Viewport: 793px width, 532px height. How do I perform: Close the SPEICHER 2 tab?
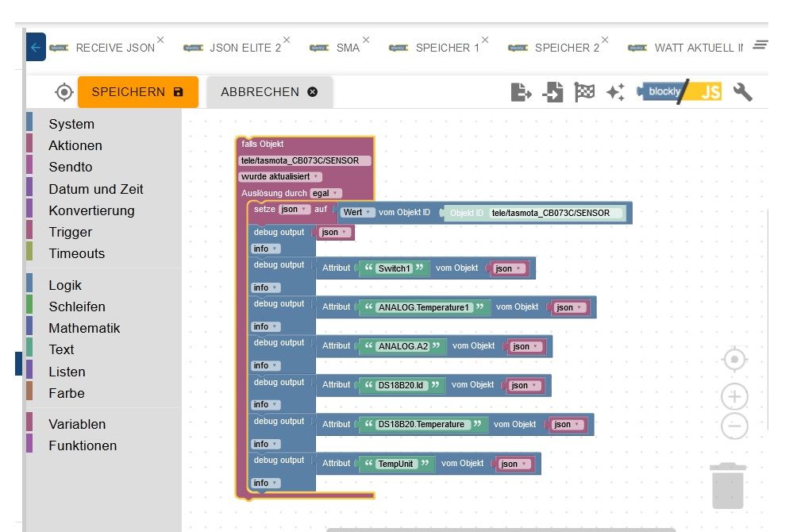point(605,40)
